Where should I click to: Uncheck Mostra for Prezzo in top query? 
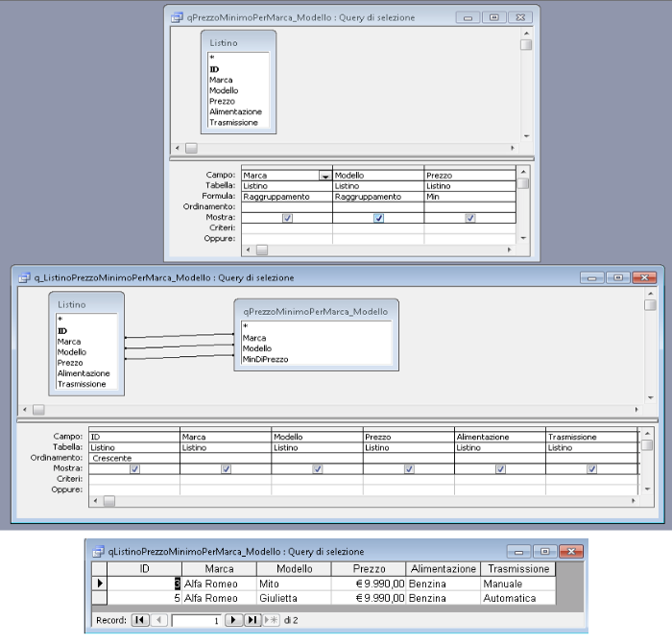(470, 218)
